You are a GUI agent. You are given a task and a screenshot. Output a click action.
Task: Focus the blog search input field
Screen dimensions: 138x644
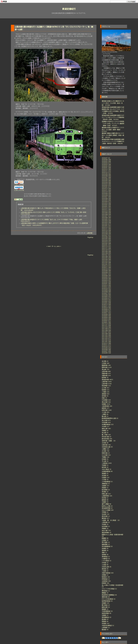(118, 2)
